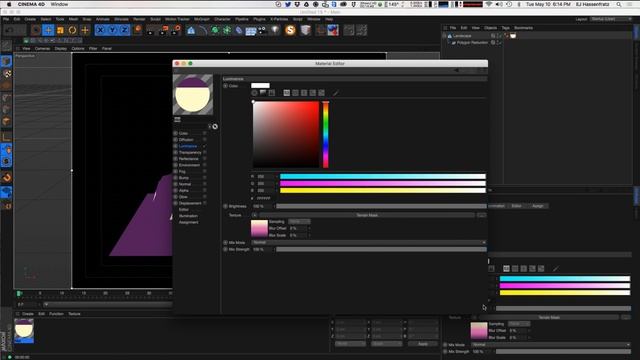Image resolution: width=640 pixels, height=360 pixels.
Task: Open the Render menu in menu bar
Action: coord(139,19)
